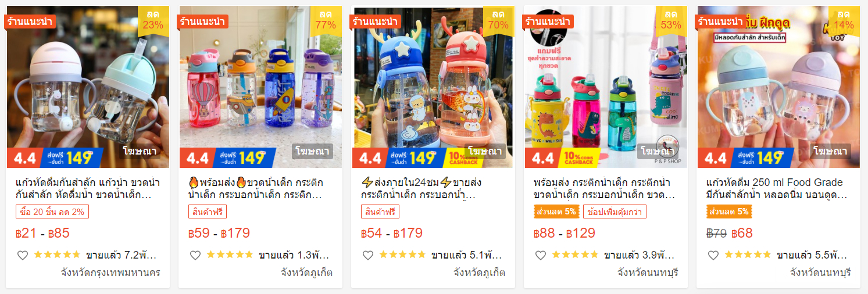
Task: Add the ฿88 - ฿129 bottle to favorites
Action: [x=541, y=255]
